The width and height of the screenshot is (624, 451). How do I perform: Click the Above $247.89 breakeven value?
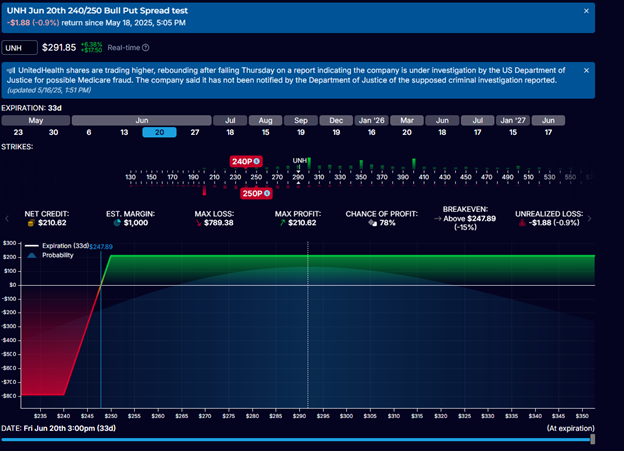coord(470,219)
